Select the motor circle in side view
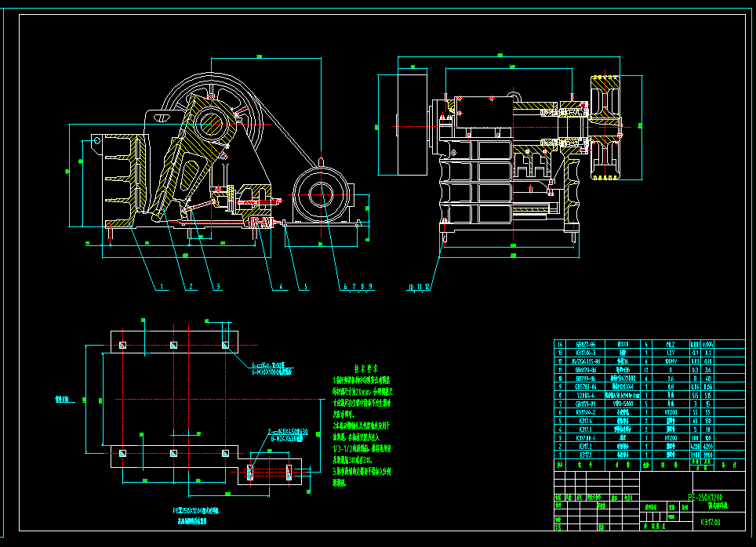This screenshot has width=756, height=547. tap(321, 194)
